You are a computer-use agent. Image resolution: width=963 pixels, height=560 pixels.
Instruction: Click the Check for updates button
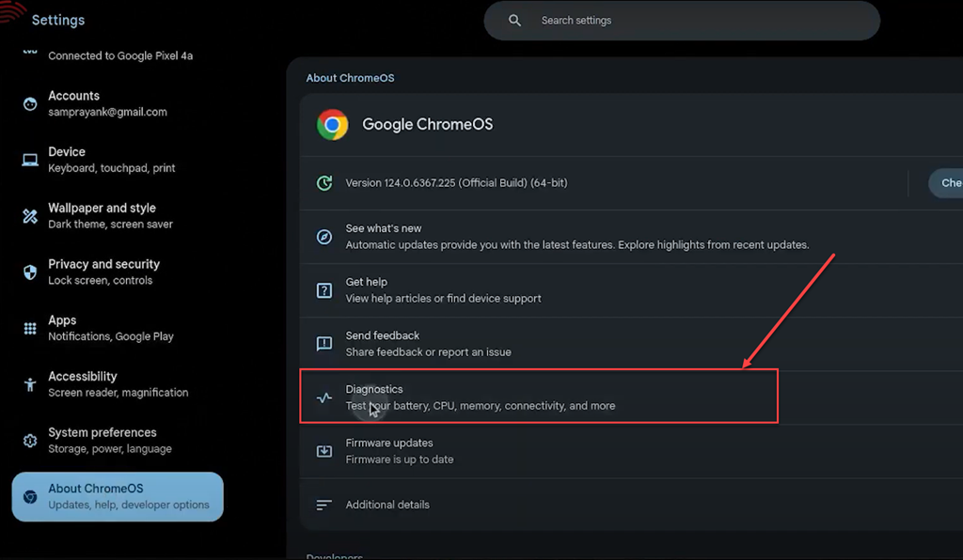(x=946, y=183)
